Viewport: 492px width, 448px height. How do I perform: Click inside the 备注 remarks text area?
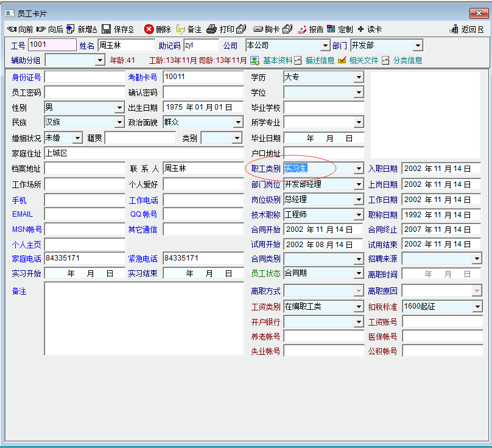coord(144,318)
